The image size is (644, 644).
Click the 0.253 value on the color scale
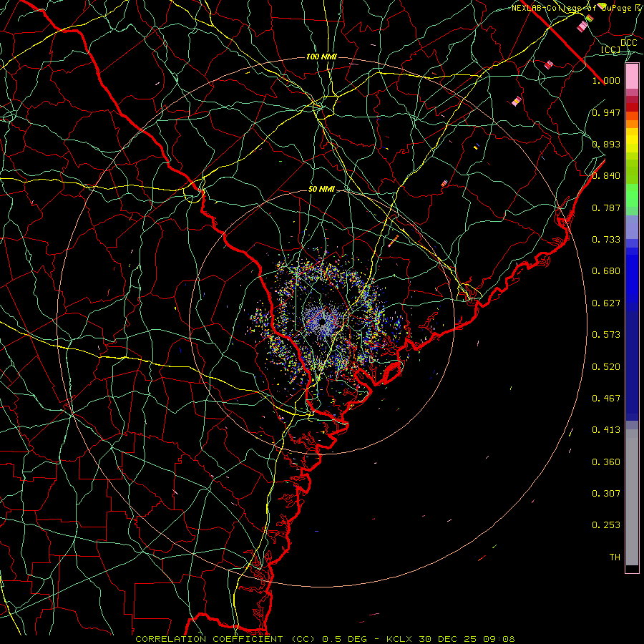(x=606, y=525)
